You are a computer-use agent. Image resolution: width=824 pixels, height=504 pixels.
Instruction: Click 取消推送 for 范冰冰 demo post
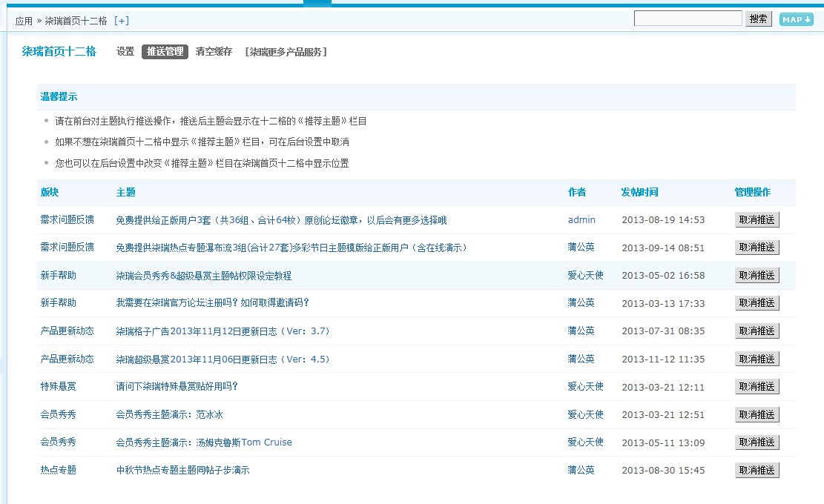pos(757,415)
